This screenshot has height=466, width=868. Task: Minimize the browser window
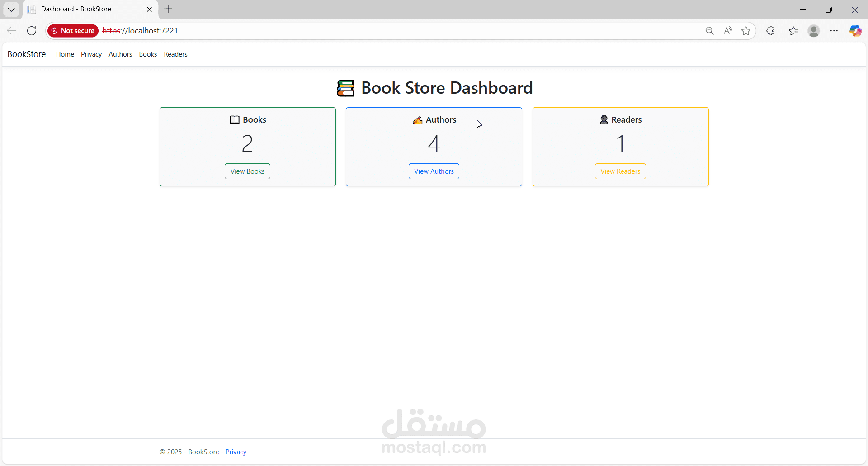(803, 9)
